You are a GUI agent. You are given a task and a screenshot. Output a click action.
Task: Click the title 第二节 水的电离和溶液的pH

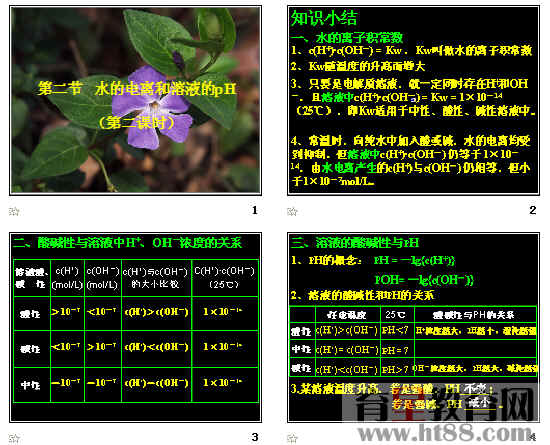pyautogui.click(x=137, y=88)
